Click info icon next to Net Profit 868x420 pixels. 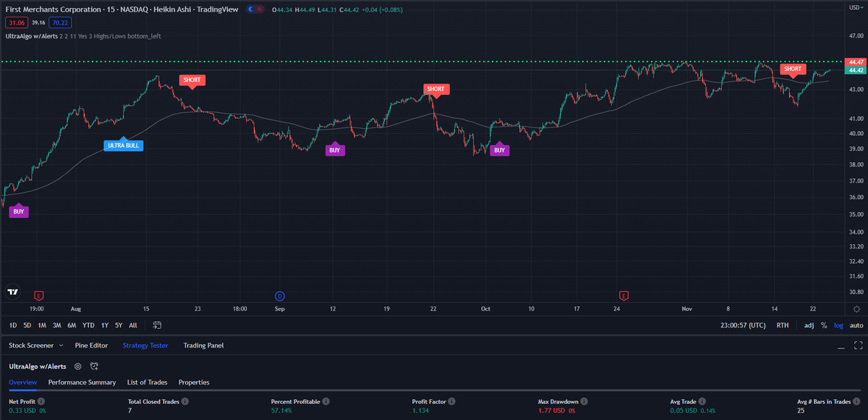pyautogui.click(x=41, y=401)
